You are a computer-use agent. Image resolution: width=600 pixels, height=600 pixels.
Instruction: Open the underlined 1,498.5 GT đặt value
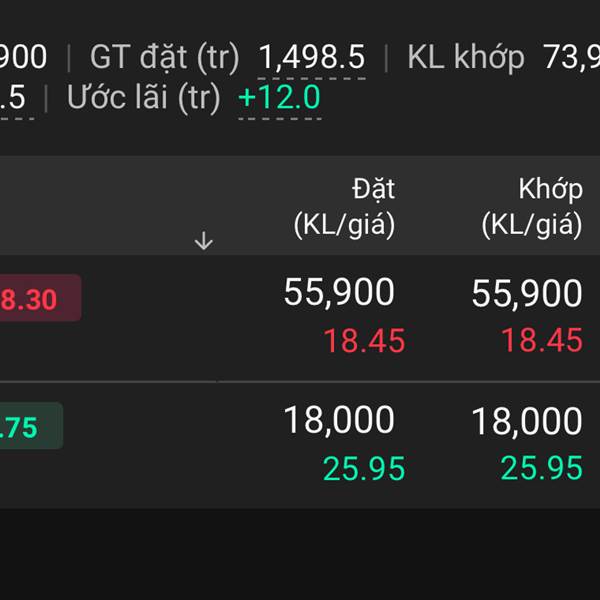coord(312,57)
